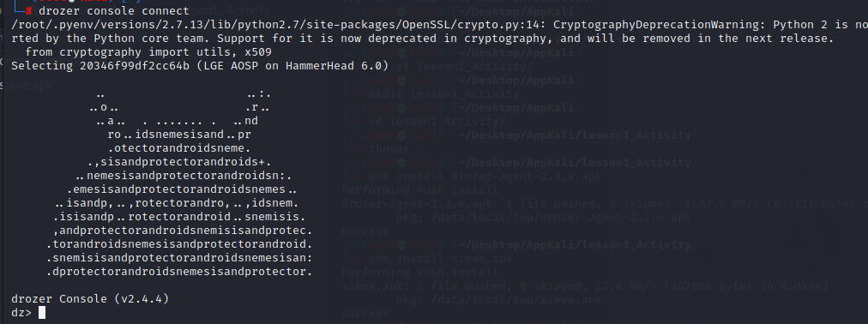Click the 'drozer console connect' command text
This screenshot has height=324, width=868.
coord(113,11)
